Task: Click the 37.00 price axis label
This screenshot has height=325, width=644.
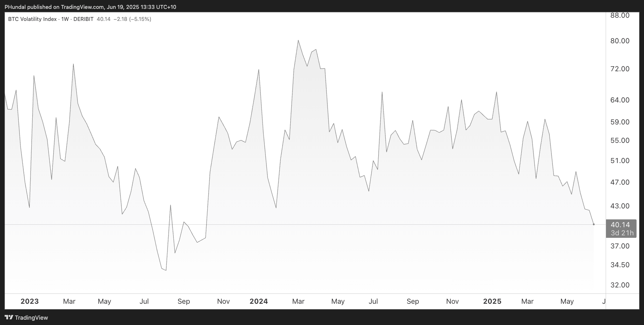Action: 620,246
